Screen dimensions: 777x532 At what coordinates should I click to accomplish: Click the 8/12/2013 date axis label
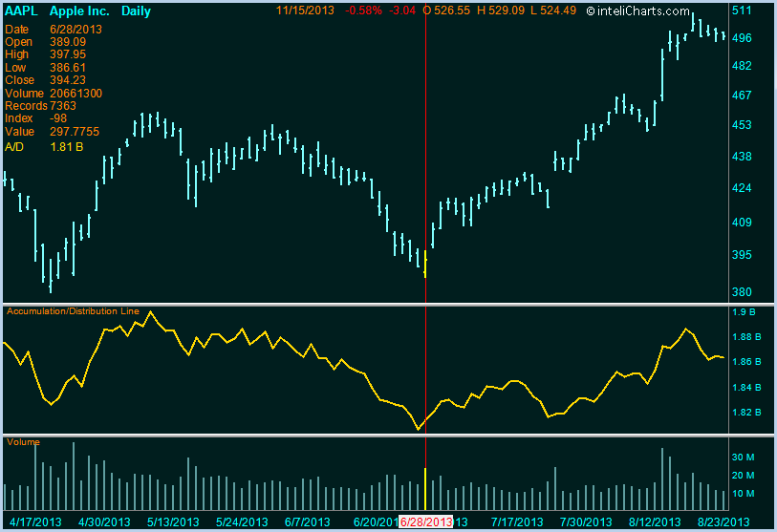click(655, 522)
